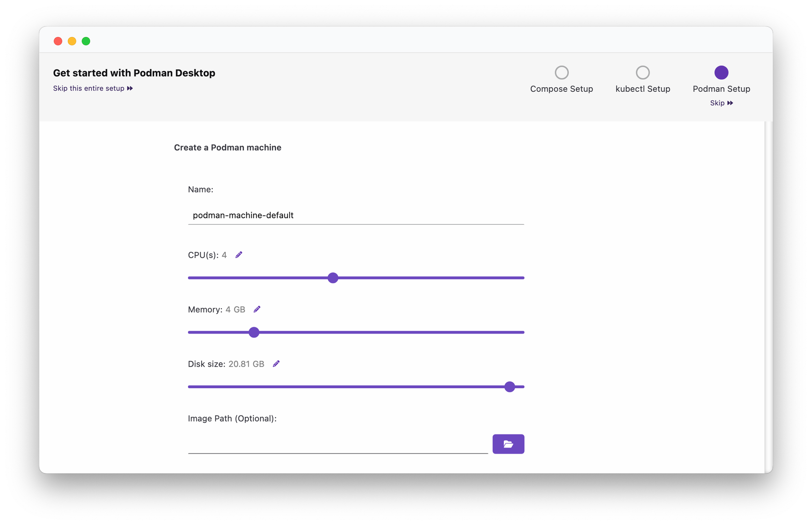The image size is (812, 525).
Task: Click arrows after "Skip this entire setup"
Action: click(130, 88)
